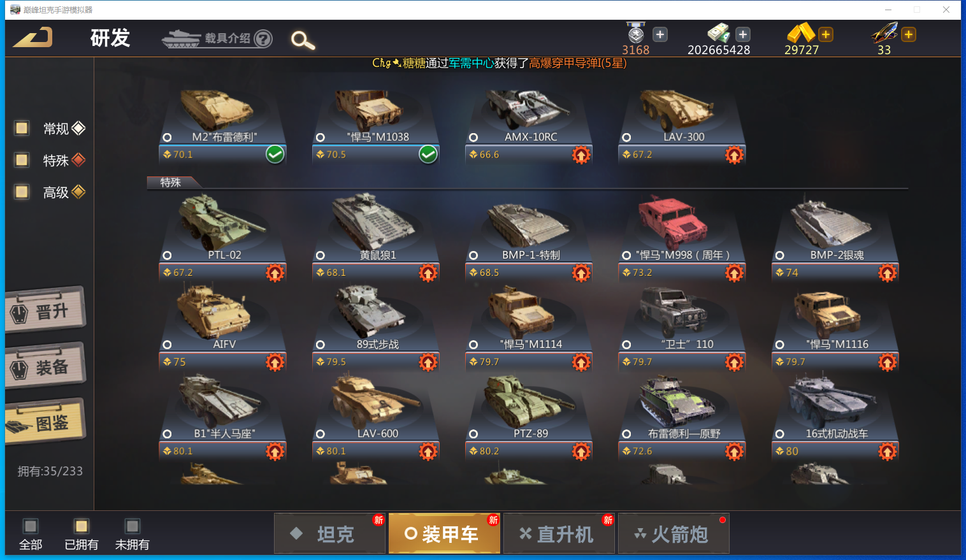
Task: Click the back arrow icon
Action: click(x=32, y=38)
